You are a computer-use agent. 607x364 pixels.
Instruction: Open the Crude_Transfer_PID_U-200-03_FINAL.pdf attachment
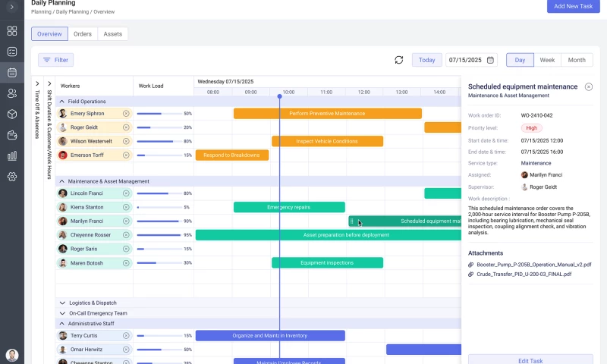pos(524,274)
